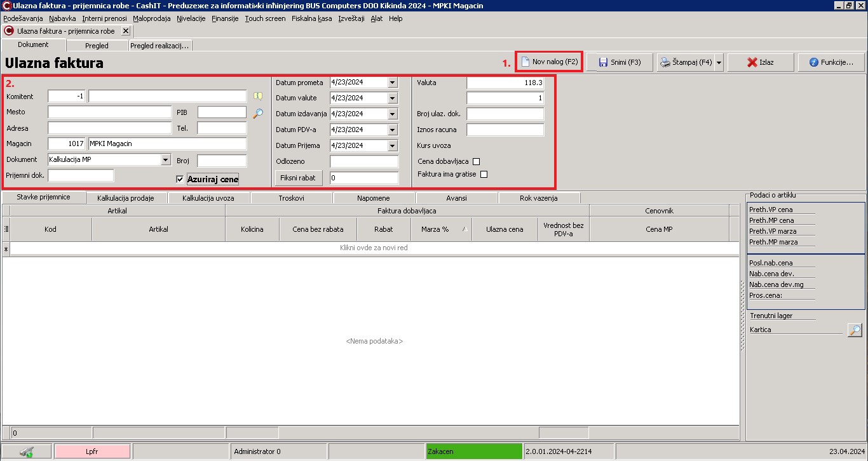Viewport: 868px width, 461px height.
Task: Click the Fiksni rabat button
Action: pos(299,178)
